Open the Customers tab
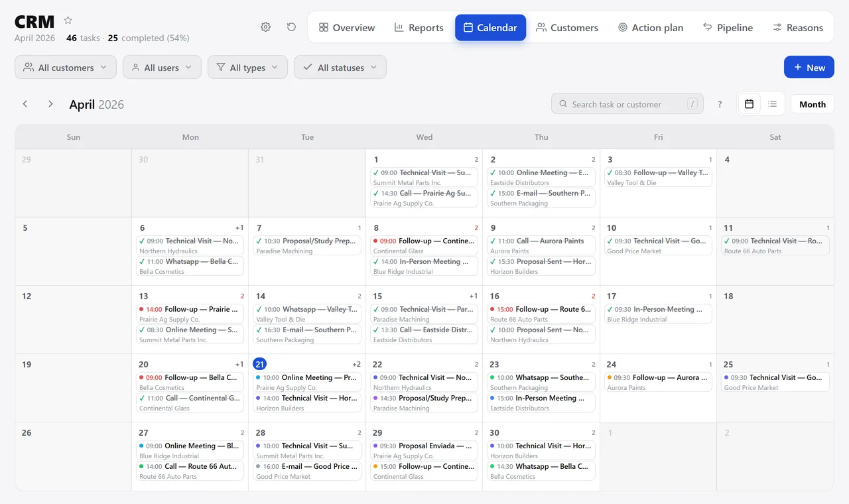 567,28
